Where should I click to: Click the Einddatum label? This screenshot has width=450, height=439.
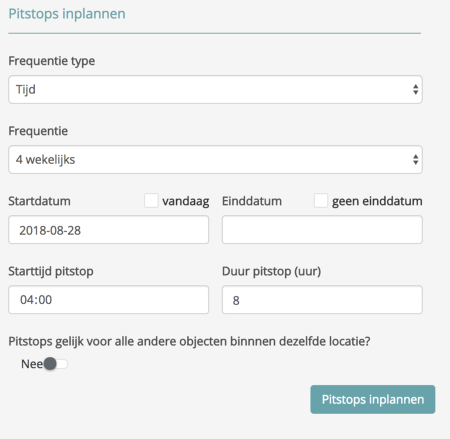(252, 201)
